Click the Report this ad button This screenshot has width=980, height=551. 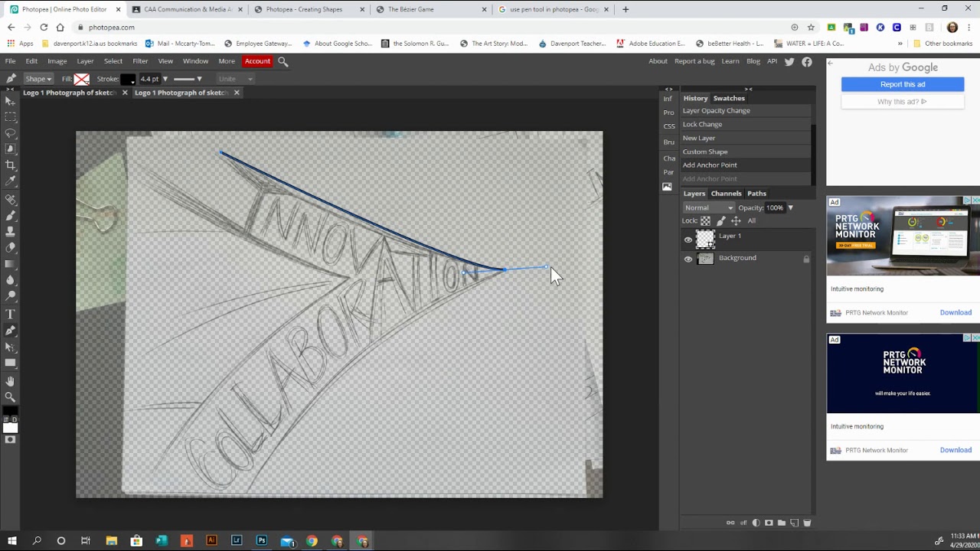(x=903, y=84)
